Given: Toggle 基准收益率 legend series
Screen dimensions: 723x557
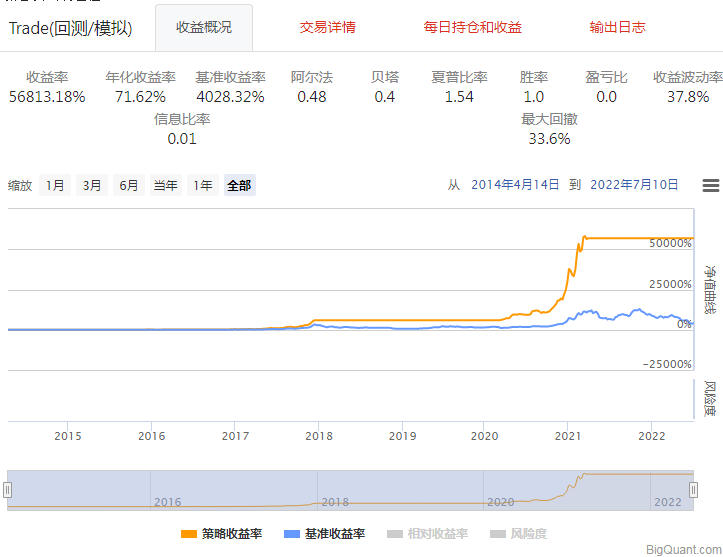Looking at the screenshot, I should (325, 534).
